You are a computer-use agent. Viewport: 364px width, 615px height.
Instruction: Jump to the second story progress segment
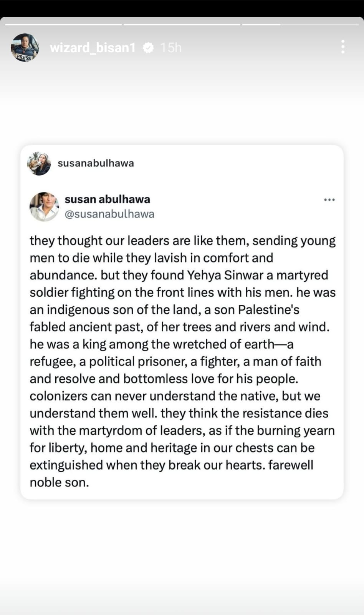coord(182,25)
